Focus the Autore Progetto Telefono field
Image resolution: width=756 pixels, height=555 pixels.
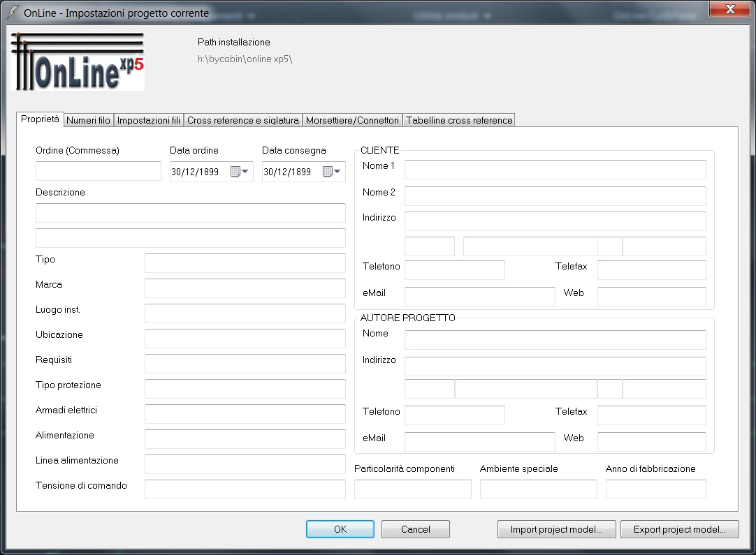point(455,415)
